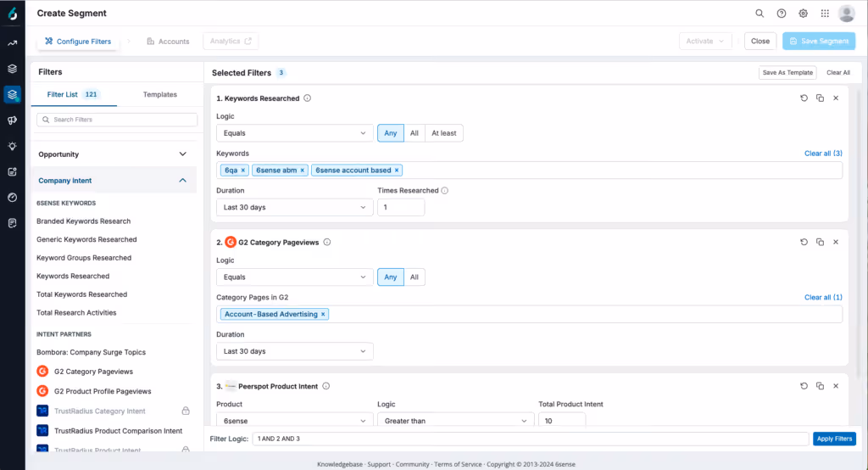Click the Close button
Image resolution: width=868 pixels, height=470 pixels.
coord(760,41)
